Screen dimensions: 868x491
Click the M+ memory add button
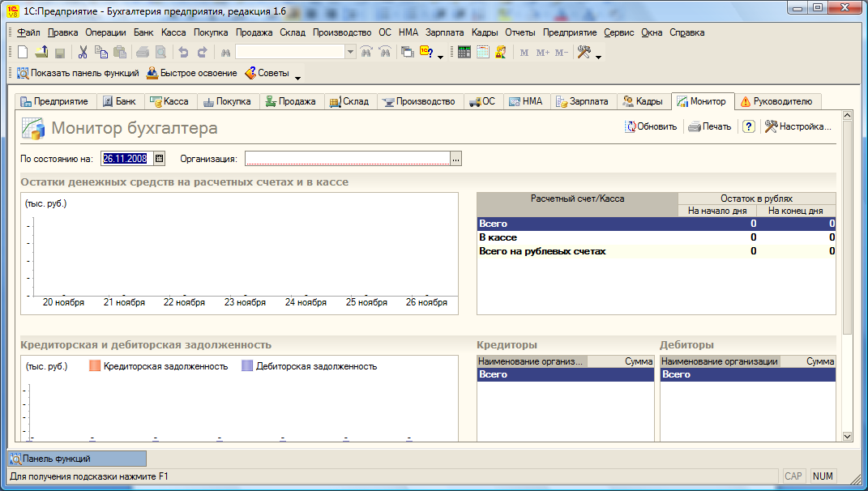543,53
